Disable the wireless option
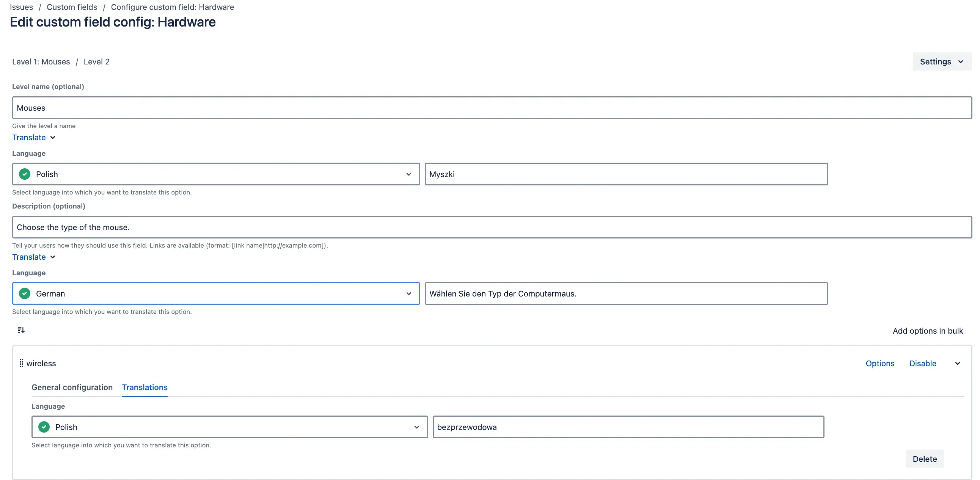Viewport: 980px width, 480px height. [923, 363]
